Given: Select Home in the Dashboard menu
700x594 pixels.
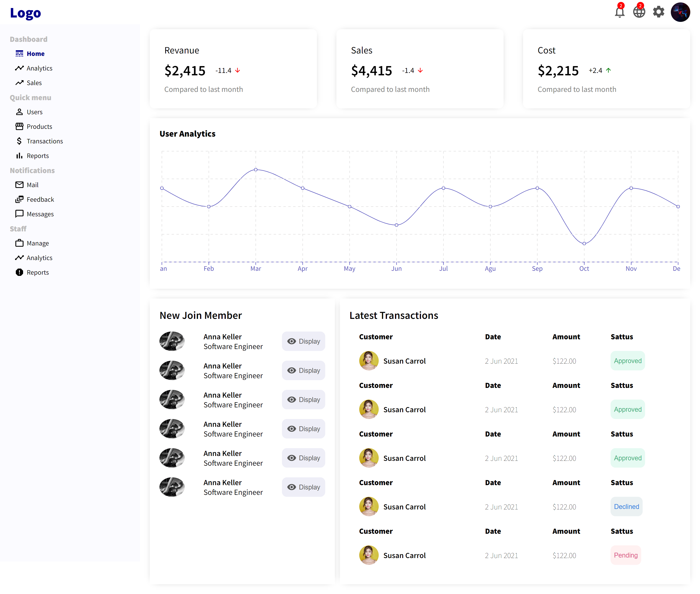Looking at the screenshot, I should point(35,53).
